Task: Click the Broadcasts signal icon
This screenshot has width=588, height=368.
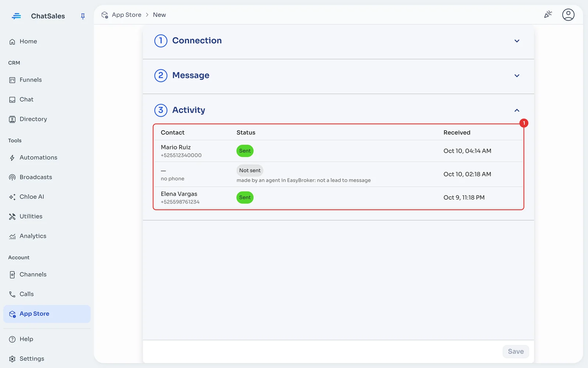Action: tap(12, 177)
